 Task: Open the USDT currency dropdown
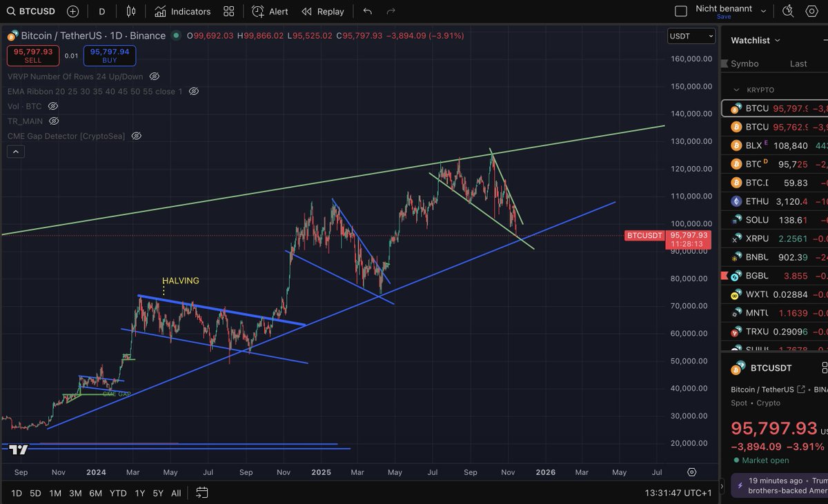[691, 35]
